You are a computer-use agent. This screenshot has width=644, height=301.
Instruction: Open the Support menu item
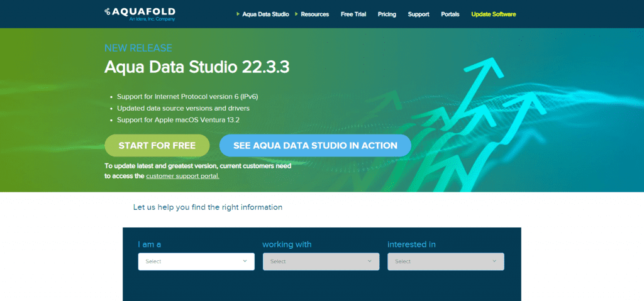point(418,14)
